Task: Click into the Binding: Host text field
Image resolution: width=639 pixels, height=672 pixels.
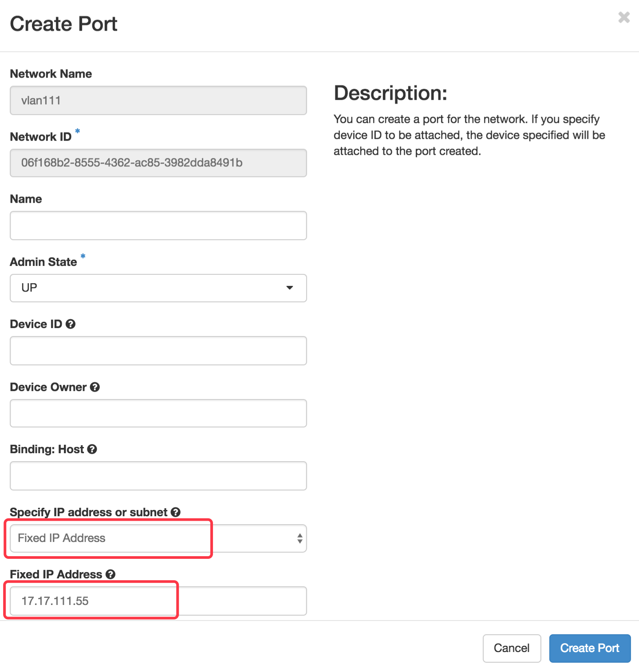Action: 158,476
